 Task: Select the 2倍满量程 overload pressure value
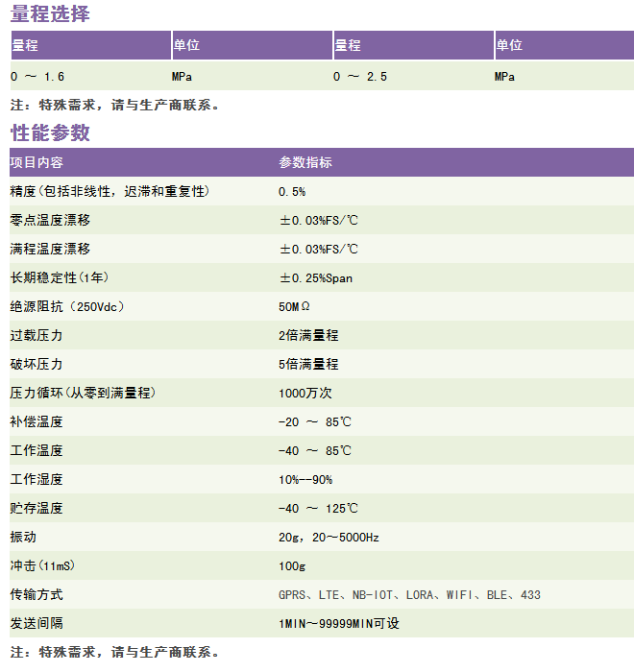click(308, 336)
